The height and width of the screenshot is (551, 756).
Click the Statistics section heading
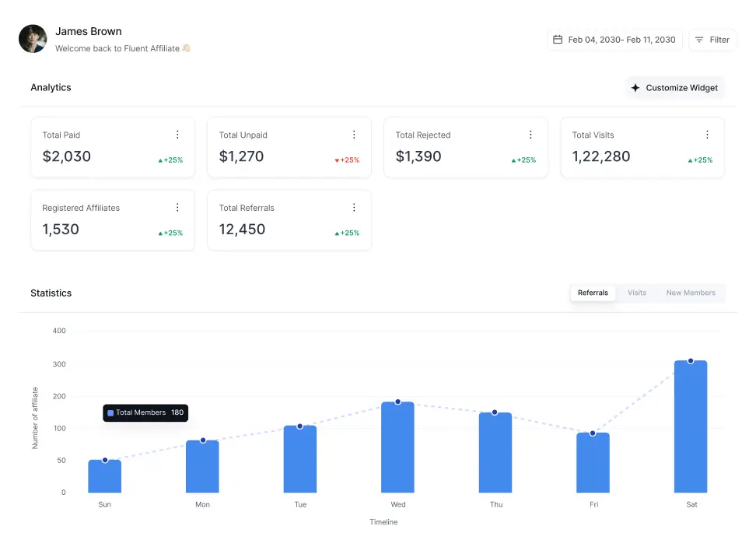coord(51,293)
